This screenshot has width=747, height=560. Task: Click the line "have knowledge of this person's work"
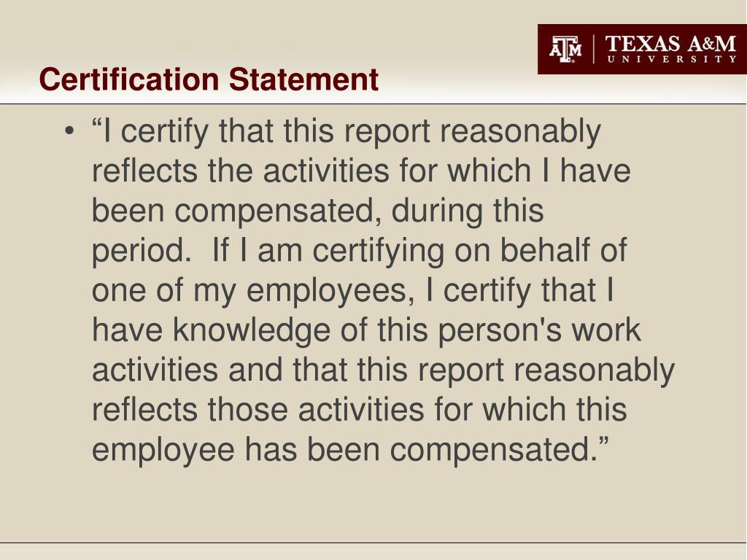(x=366, y=330)
